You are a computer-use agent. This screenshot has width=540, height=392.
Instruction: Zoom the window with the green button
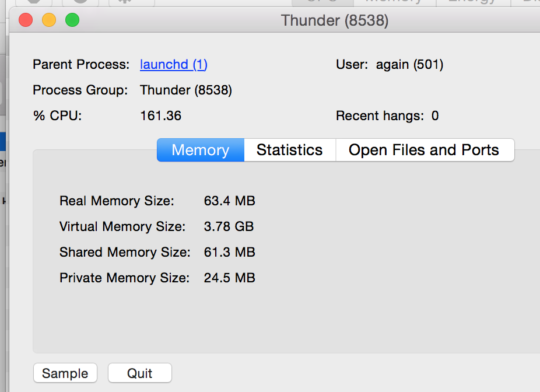coord(72,20)
